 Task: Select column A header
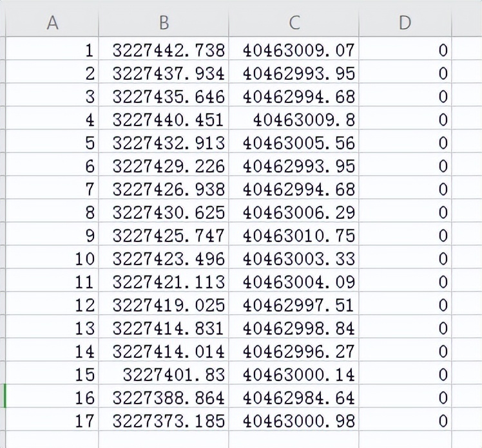[52, 23]
